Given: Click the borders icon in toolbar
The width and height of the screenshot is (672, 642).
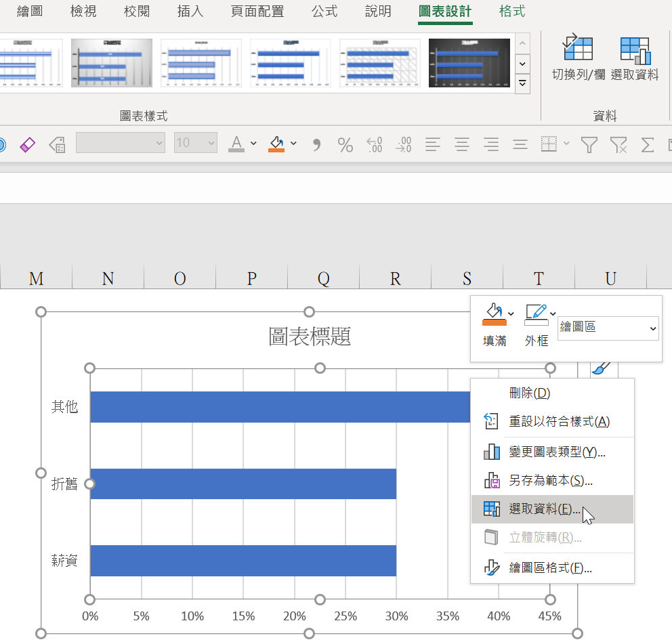Looking at the screenshot, I should (x=549, y=144).
